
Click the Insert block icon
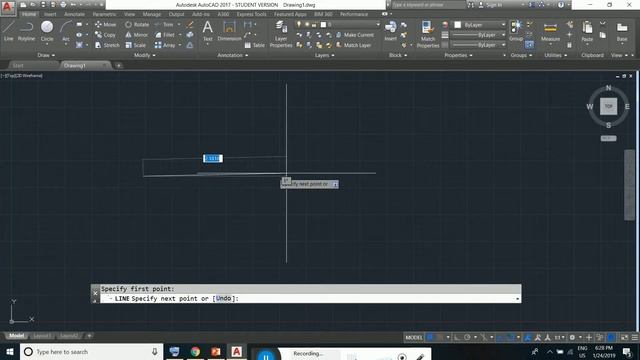click(x=390, y=31)
